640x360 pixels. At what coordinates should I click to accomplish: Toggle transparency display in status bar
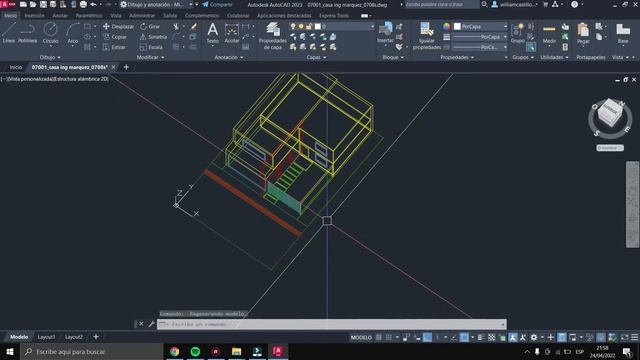coord(492,337)
